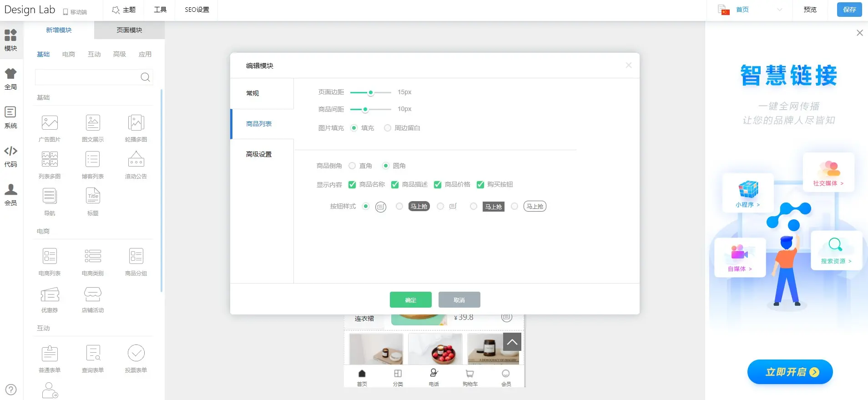
Task: Add the 电商类别 module
Action: pyautogui.click(x=93, y=262)
